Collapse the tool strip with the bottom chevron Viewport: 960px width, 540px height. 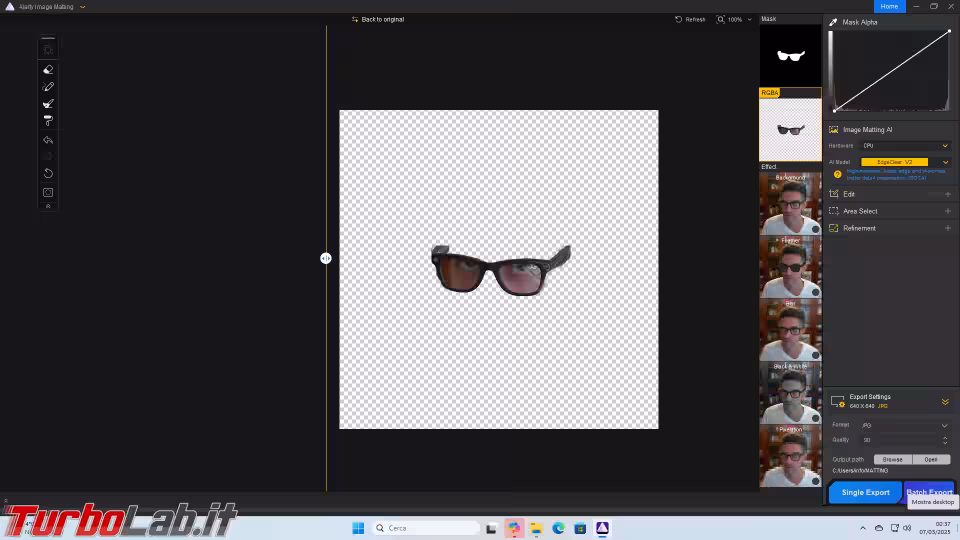(48, 206)
